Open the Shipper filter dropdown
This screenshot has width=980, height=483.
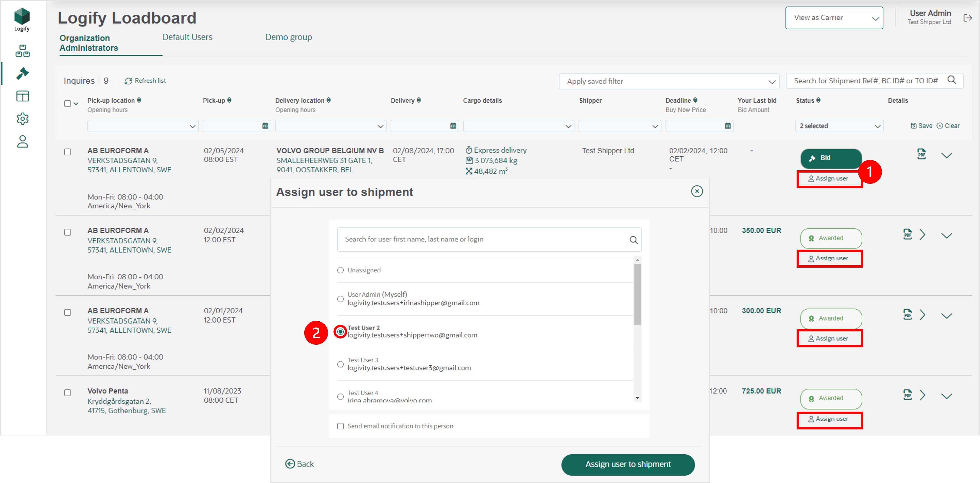click(x=619, y=126)
